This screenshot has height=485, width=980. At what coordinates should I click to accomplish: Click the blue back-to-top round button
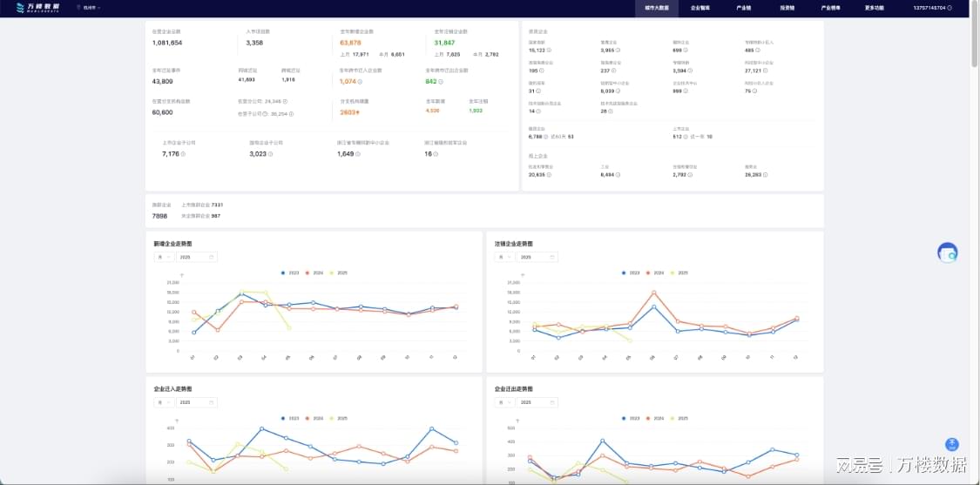click(x=952, y=444)
